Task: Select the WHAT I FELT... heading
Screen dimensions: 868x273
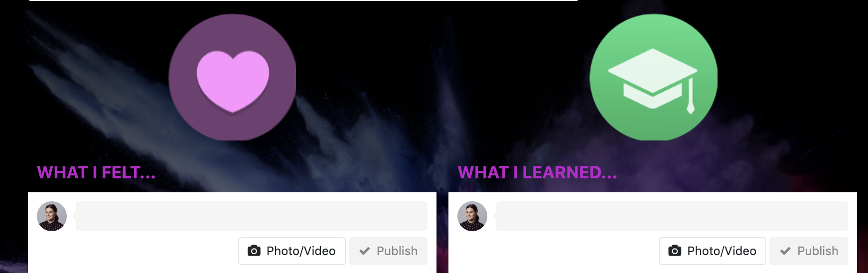Action: [x=96, y=172]
